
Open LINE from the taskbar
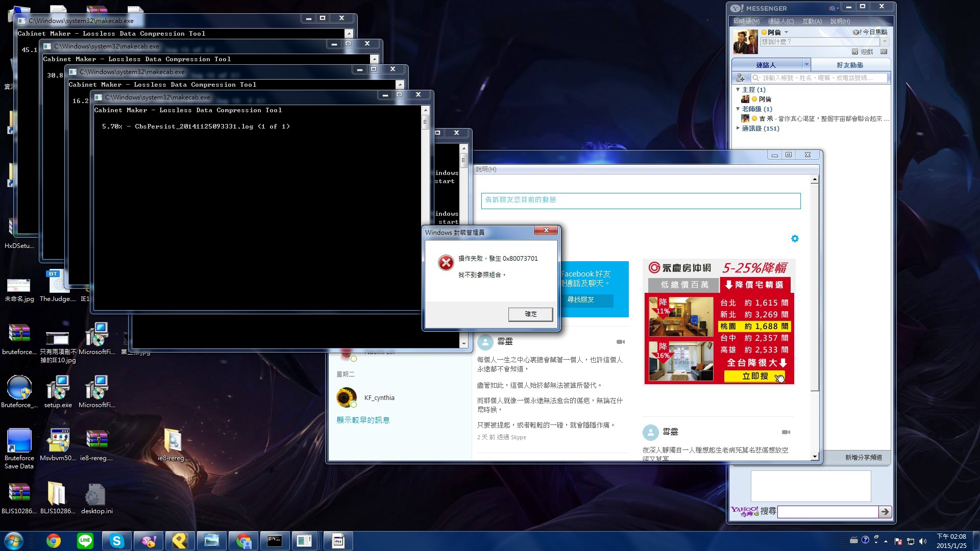coord(85,541)
